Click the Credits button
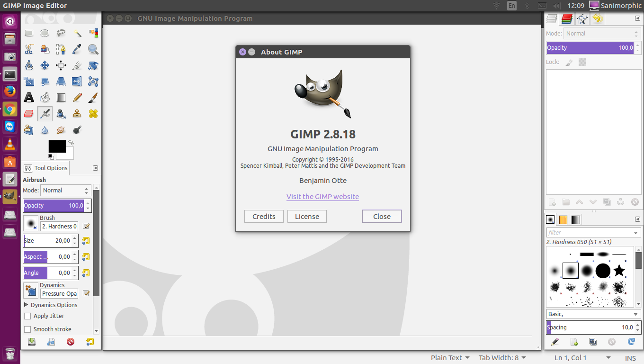Viewport: 644px width, 364px height. tap(264, 217)
